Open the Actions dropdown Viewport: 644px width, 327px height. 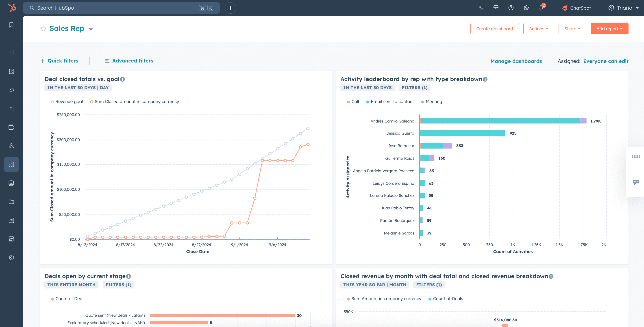point(539,29)
